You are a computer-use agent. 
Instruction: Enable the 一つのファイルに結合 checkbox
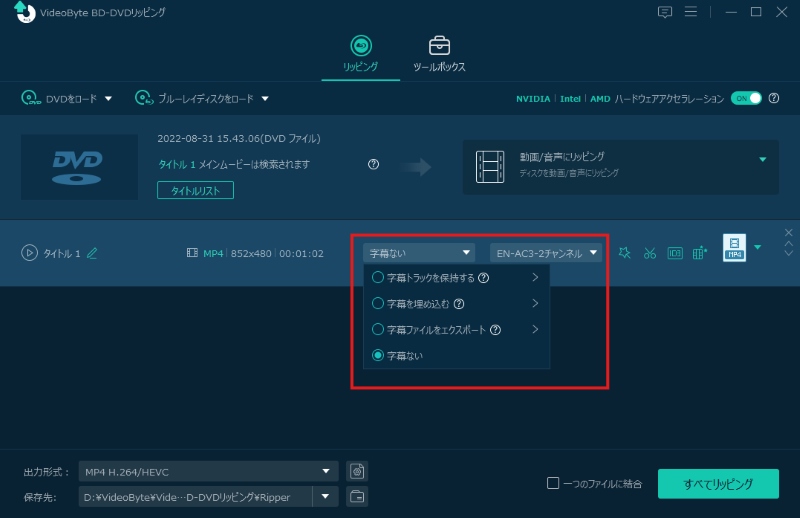[x=553, y=484]
